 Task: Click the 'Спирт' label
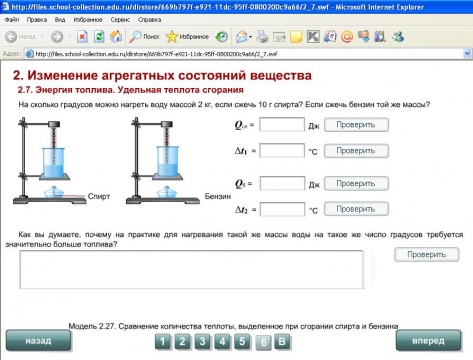point(99,196)
